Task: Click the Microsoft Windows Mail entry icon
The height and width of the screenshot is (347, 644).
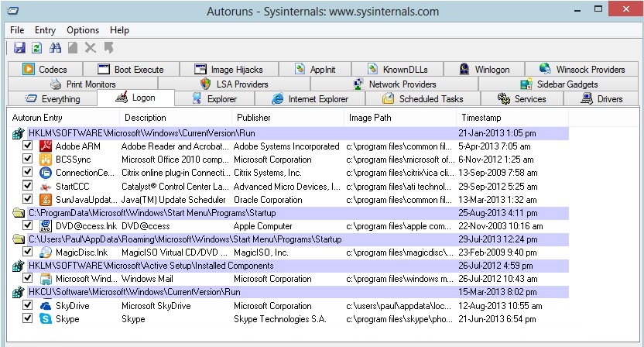Action: click(x=46, y=279)
